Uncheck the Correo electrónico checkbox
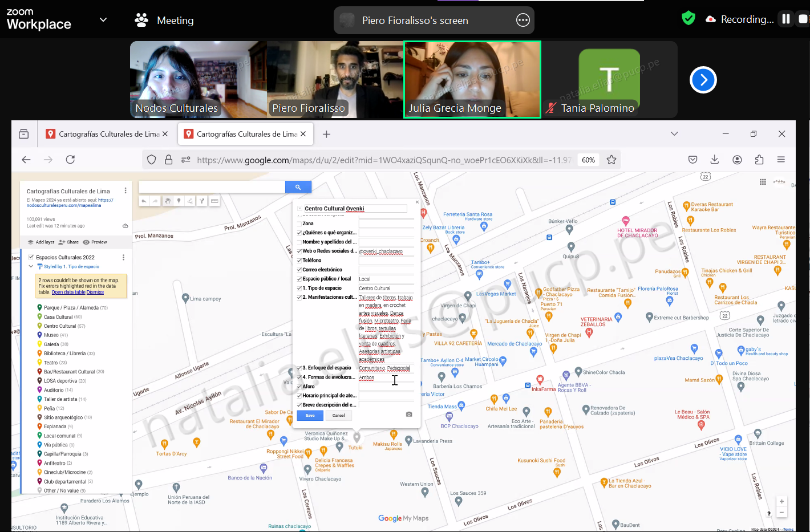 [299, 270]
